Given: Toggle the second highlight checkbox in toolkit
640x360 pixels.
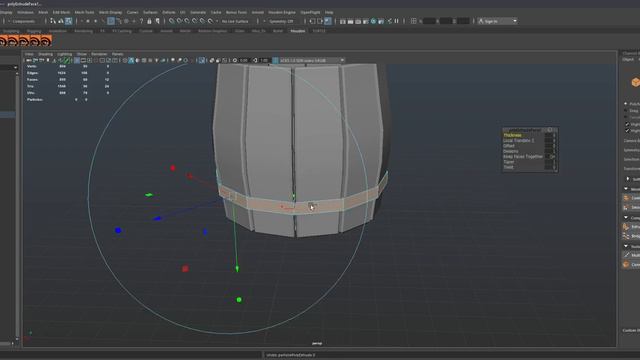Looking at the screenshot, I should [627, 131].
